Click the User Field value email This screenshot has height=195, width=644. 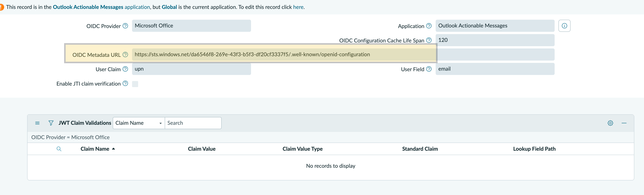[x=495, y=69]
